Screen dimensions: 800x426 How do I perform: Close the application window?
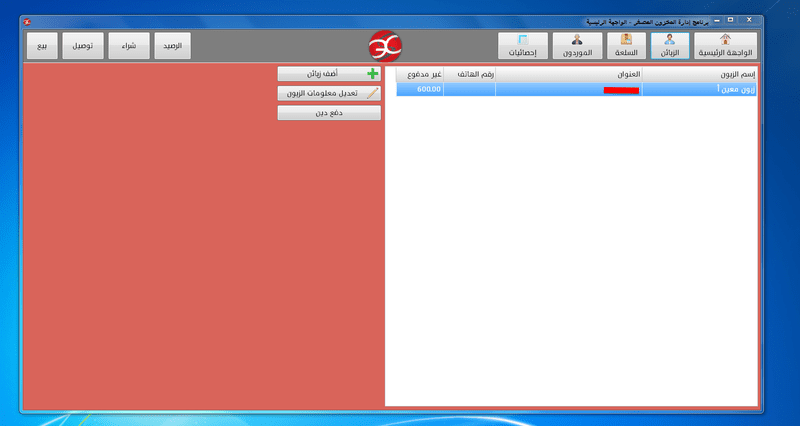(x=749, y=20)
